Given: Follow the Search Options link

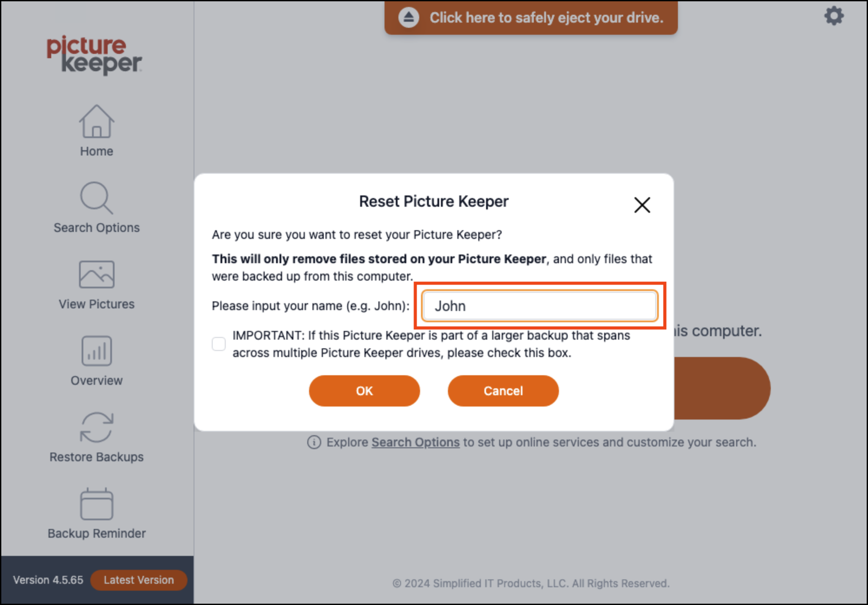Looking at the screenshot, I should click(x=415, y=442).
